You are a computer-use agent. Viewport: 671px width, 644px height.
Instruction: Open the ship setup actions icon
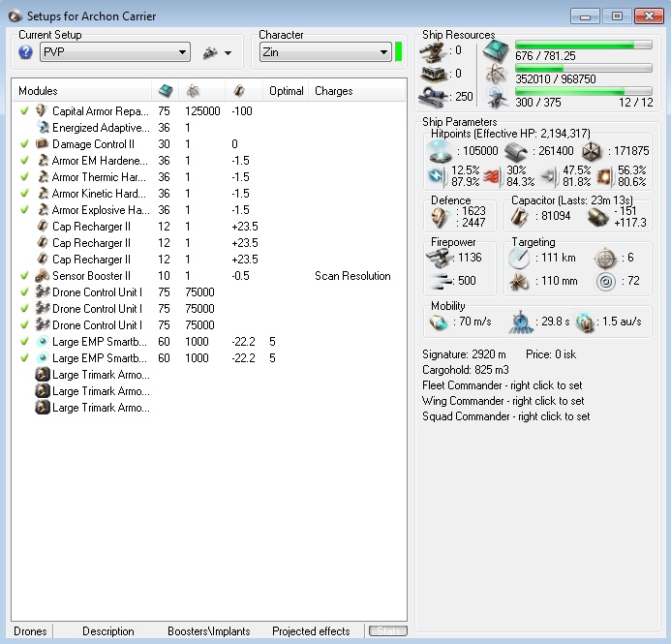pos(210,52)
